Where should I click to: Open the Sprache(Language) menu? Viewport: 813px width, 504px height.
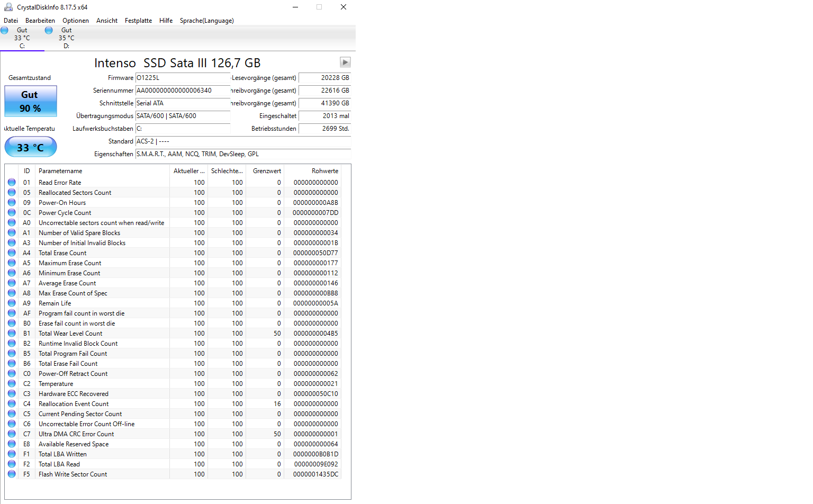pyautogui.click(x=207, y=21)
